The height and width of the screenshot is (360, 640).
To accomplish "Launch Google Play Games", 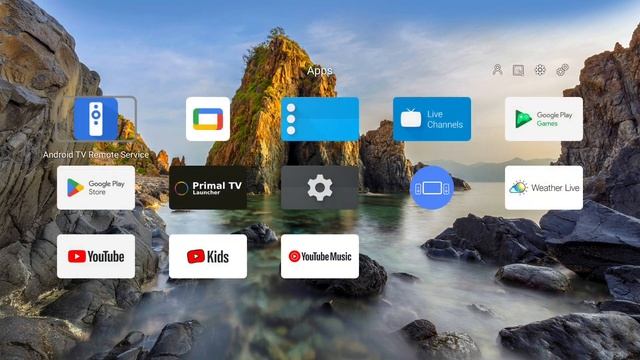I will [544, 119].
